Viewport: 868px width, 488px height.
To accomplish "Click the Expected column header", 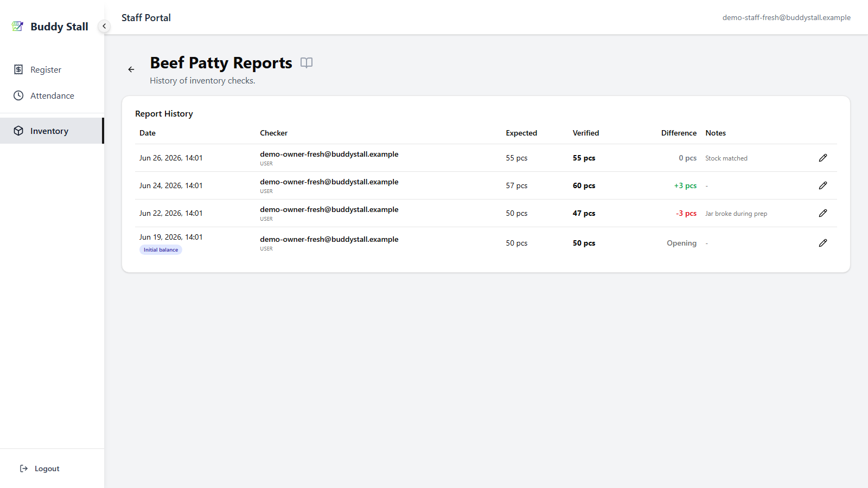I will coord(521,133).
